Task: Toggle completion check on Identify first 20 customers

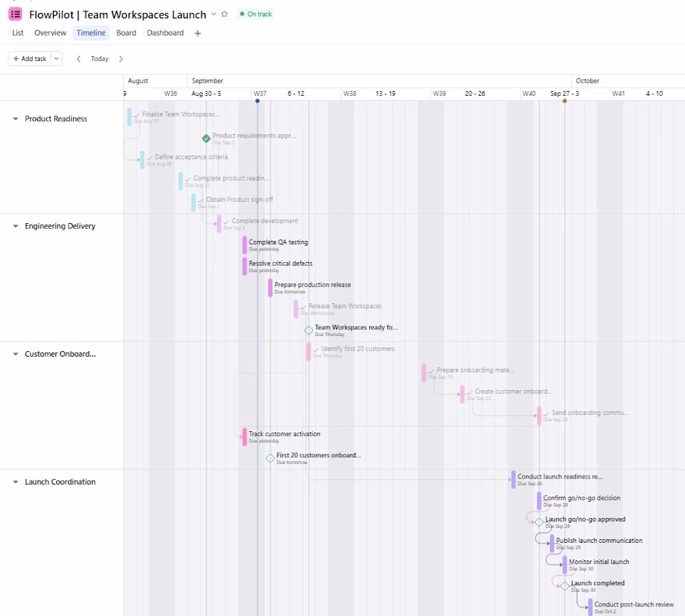Action: pos(316,350)
